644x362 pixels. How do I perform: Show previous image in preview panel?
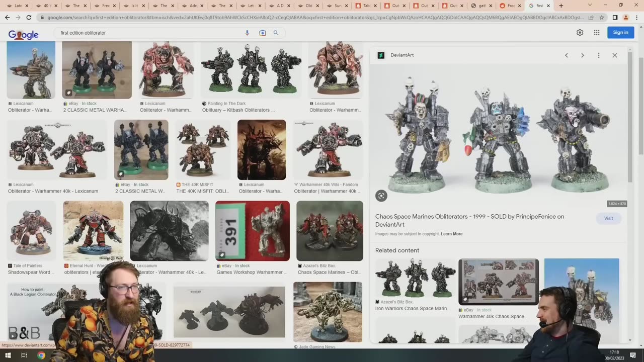566,55
